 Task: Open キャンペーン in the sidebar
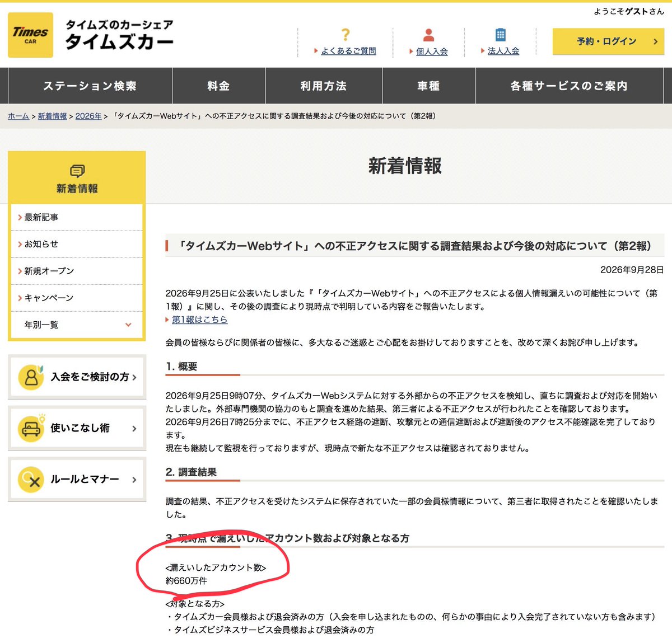click(x=77, y=298)
